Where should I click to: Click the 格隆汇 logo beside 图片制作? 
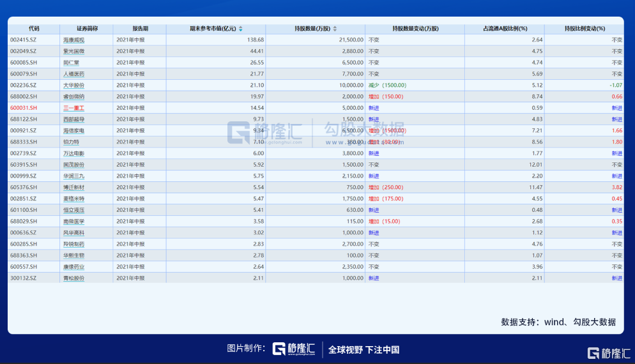click(294, 349)
